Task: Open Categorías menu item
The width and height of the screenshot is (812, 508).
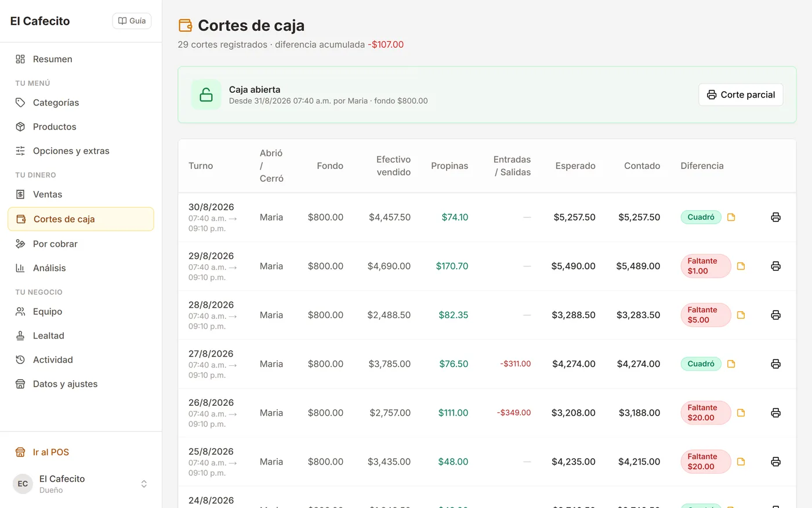Action: pyautogui.click(x=81, y=103)
